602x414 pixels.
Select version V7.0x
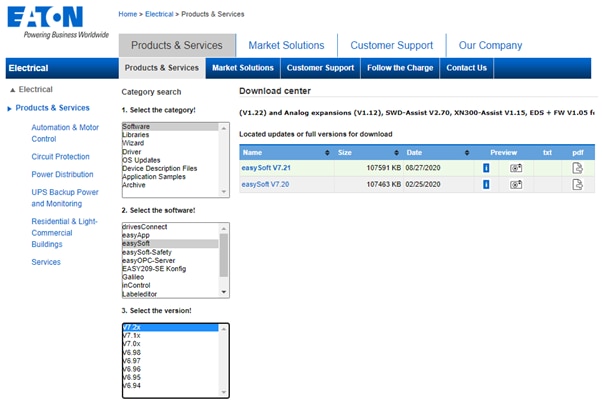tap(170, 344)
